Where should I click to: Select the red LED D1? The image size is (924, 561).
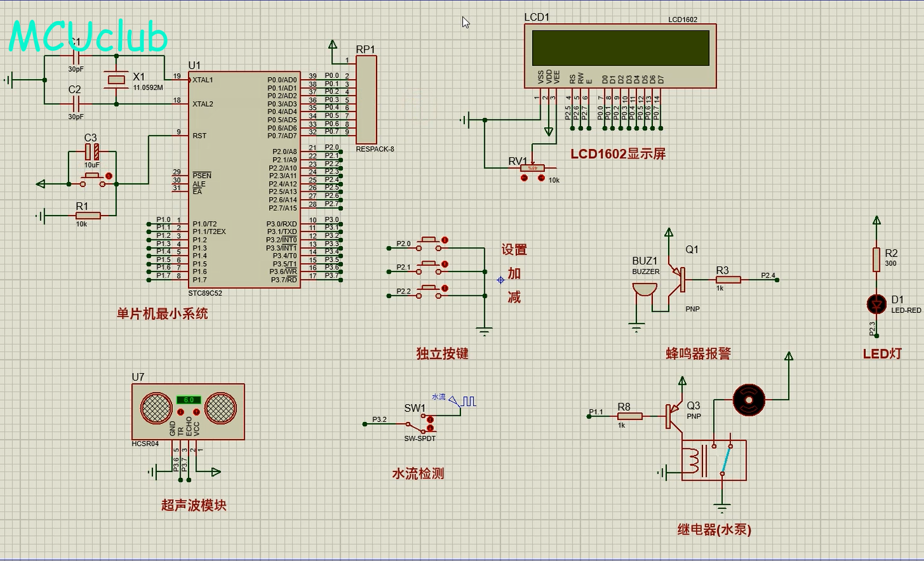click(877, 304)
